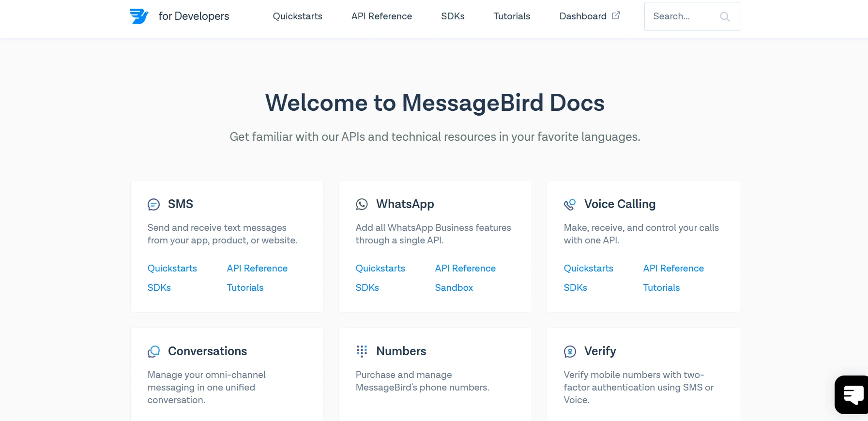Screen dimensions: 868x421
Task: Open Voice Calling Tutorials link
Action: pyautogui.click(x=661, y=287)
